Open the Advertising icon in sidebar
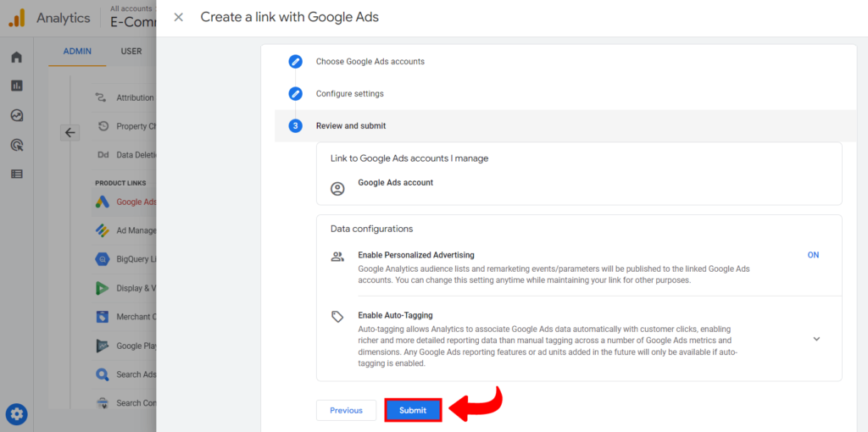868x432 pixels. (x=16, y=145)
